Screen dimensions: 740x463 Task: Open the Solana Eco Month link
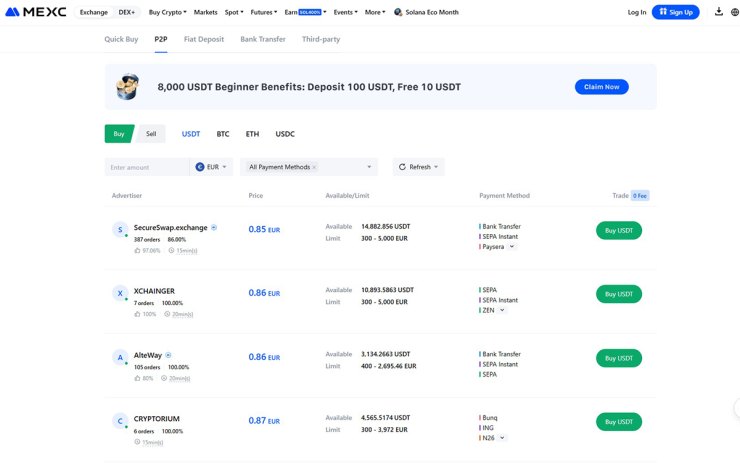click(432, 12)
